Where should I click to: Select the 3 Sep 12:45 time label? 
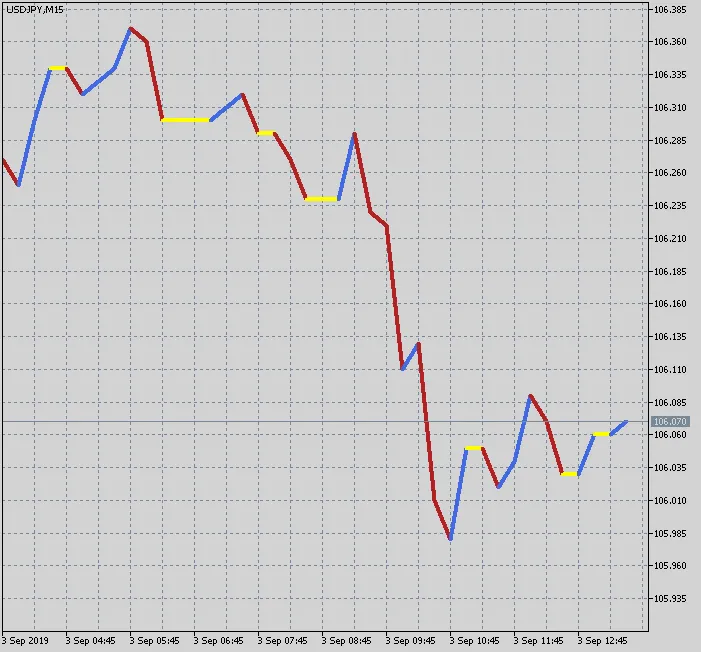click(x=602, y=640)
